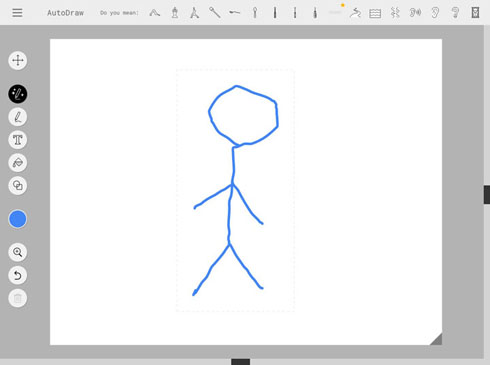Image resolution: width=490 pixels, height=365 pixels.
Task: Open the hamburger menu
Action: (17, 13)
